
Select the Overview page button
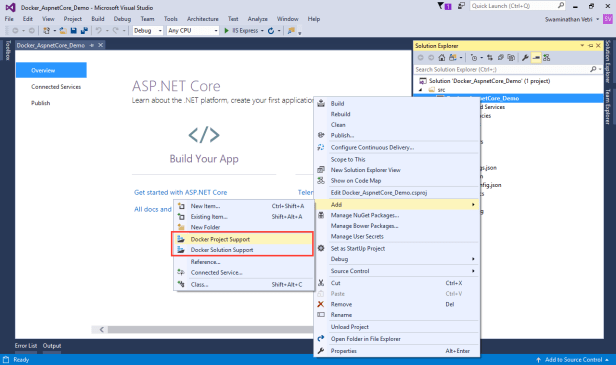[51, 70]
